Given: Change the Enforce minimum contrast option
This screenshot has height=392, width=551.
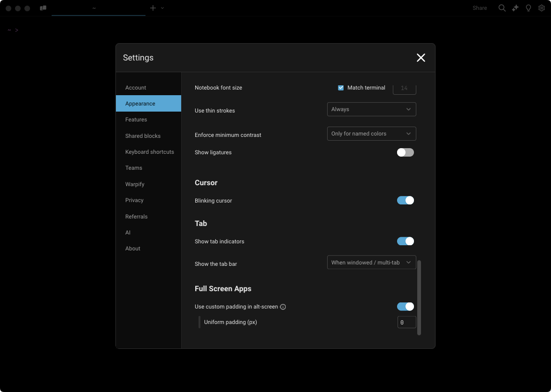Looking at the screenshot, I should pyautogui.click(x=371, y=134).
